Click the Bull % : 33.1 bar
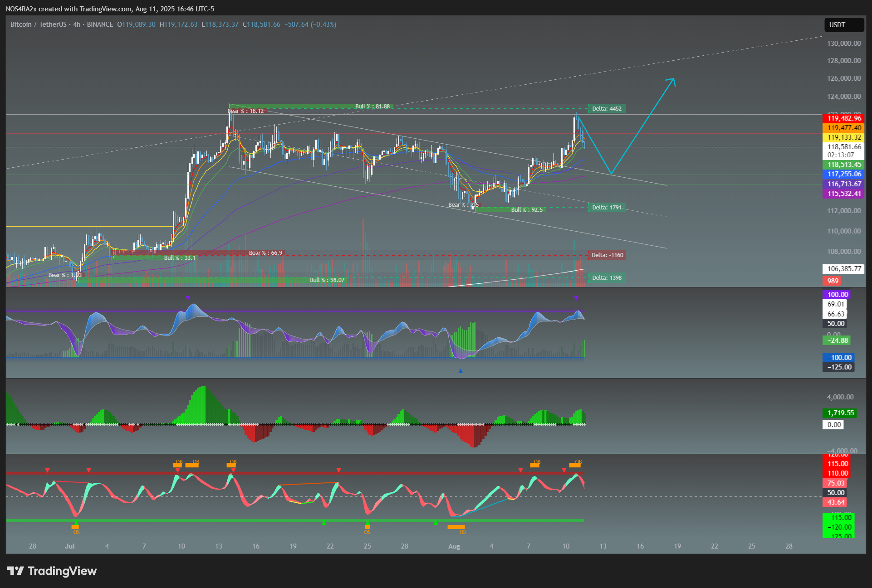 pyautogui.click(x=154, y=258)
